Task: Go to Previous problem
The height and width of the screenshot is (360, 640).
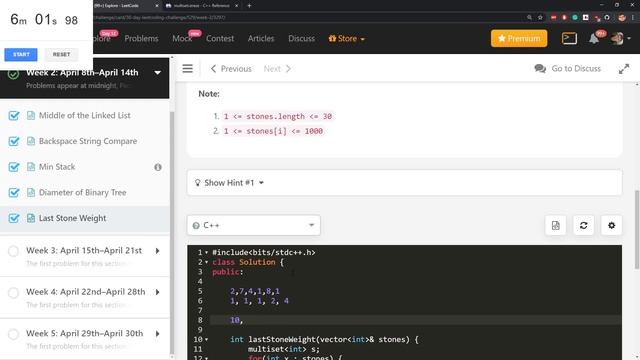Action: tap(231, 69)
